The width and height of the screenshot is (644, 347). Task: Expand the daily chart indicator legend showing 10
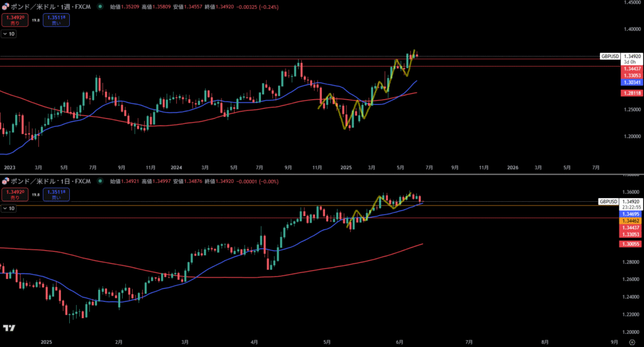[9, 209]
